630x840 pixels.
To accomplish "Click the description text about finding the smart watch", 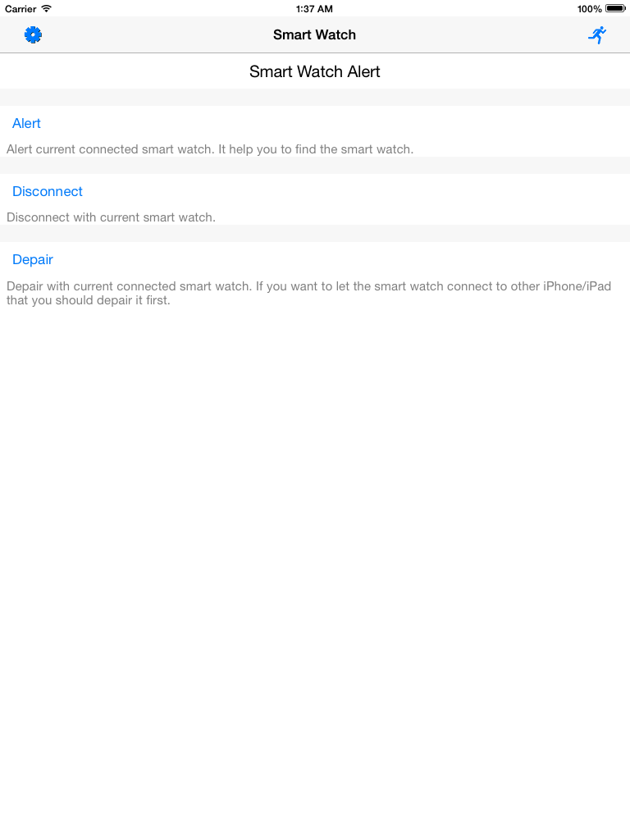I will (x=210, y=149).
